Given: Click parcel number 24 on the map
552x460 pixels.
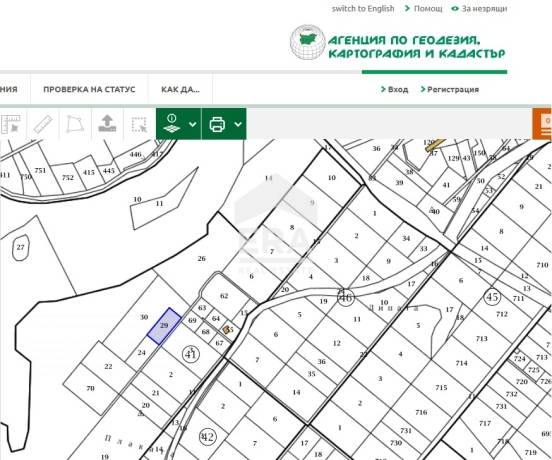Looking at the screenshot, I should (x=142, y=352).
